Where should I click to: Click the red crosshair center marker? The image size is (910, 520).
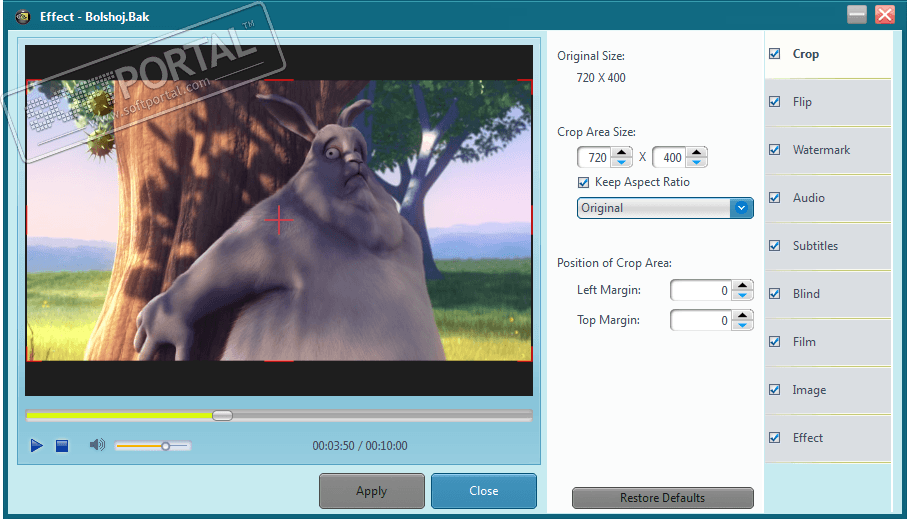(279, 220)
